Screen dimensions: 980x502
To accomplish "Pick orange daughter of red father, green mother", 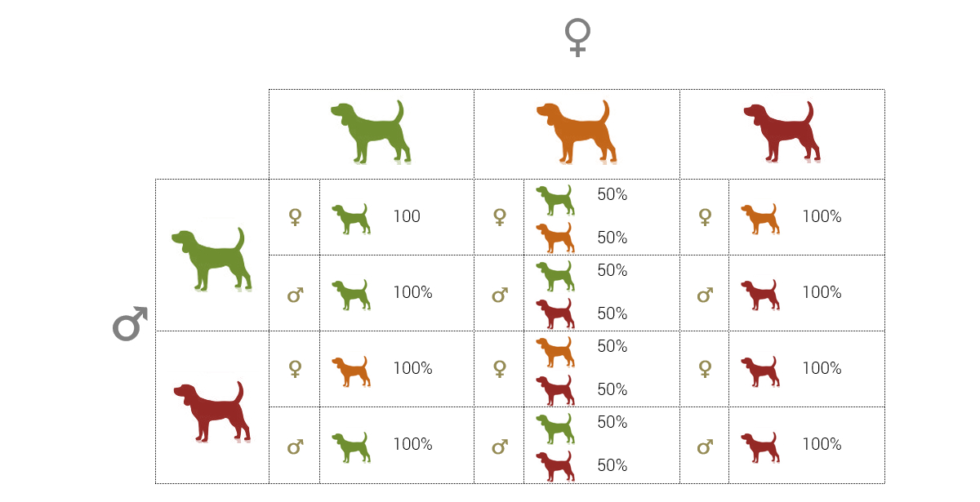I will pos(351,371).
